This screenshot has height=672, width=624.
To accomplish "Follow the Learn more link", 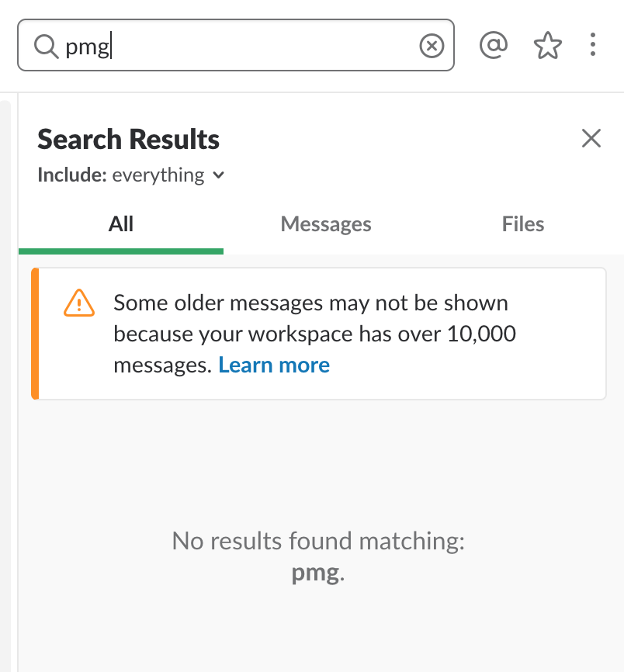I will (x=274, y=365).
